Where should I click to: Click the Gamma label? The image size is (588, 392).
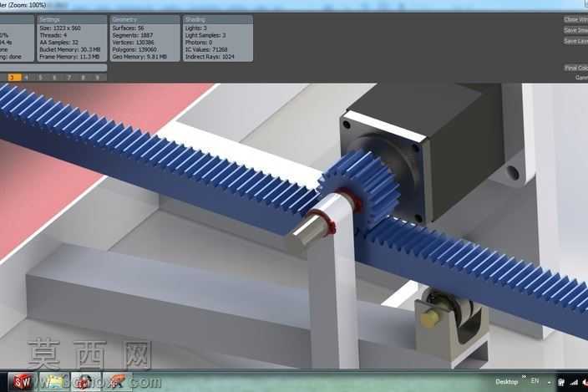[x=581, y=78]
